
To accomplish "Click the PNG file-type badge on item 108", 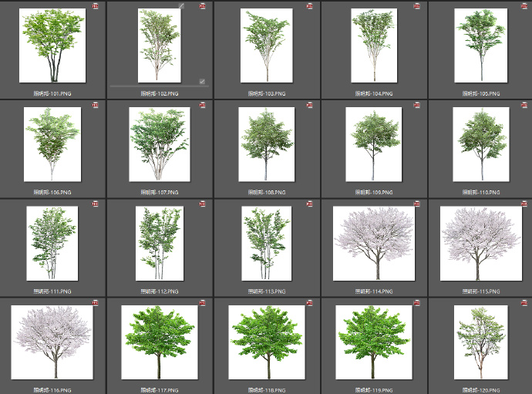I will coord(310,105).
